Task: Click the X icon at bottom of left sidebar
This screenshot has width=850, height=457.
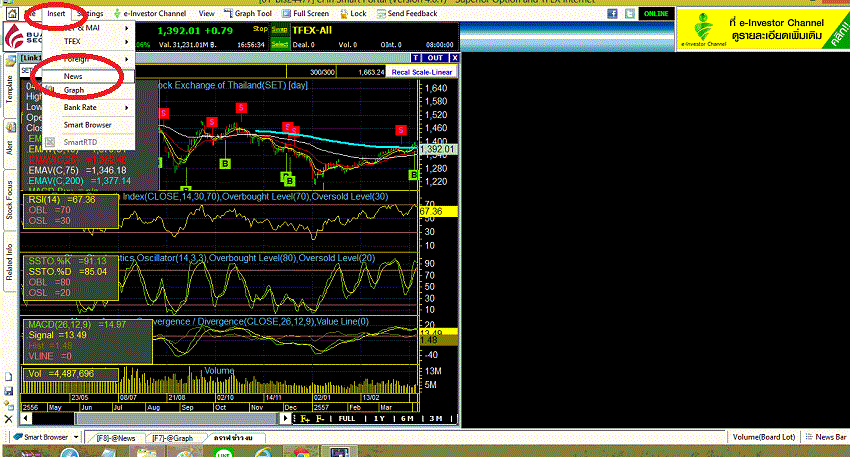Action: click(x=8, y=419)
